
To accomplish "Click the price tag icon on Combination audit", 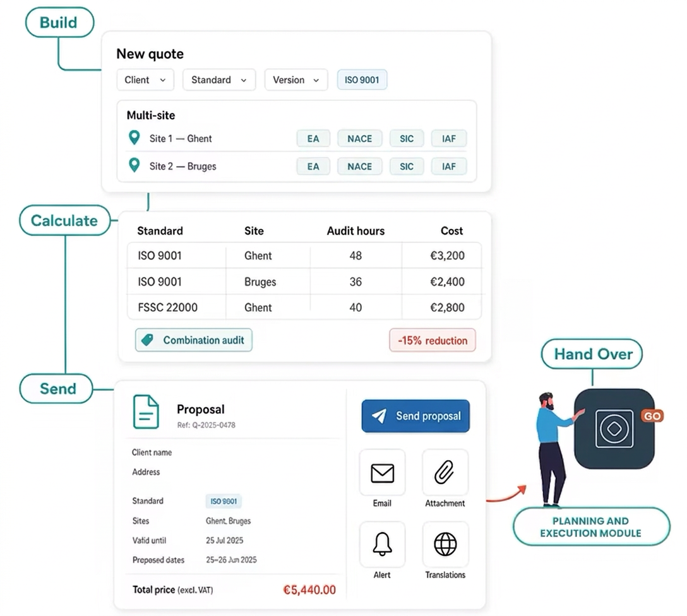I will tap(148, 340).
